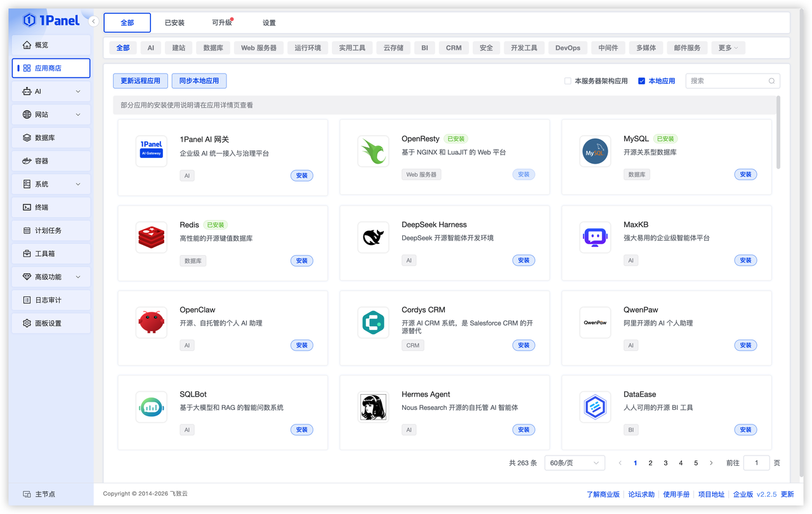The image size is (812, 514).
Task: Open the MySQL app icon
Action: [595, 151]
